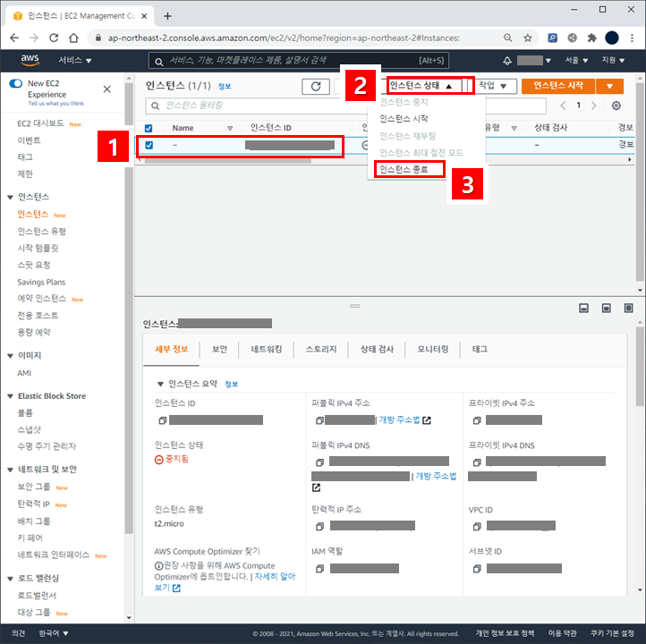Viewport: 646px width, 644px height.
Task: Click the refresh instances button
Action: tap(316, 87)
